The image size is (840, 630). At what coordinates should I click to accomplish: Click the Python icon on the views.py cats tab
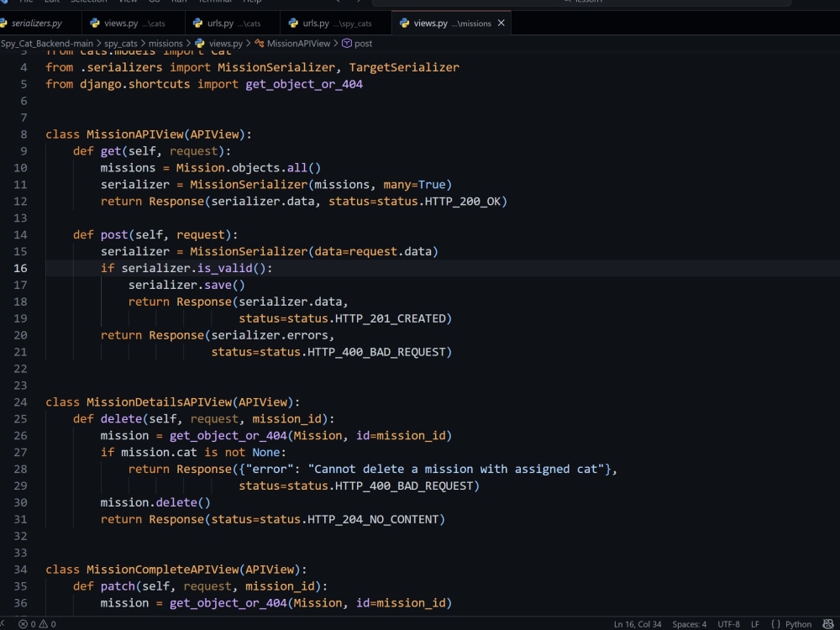pos(95,23)
